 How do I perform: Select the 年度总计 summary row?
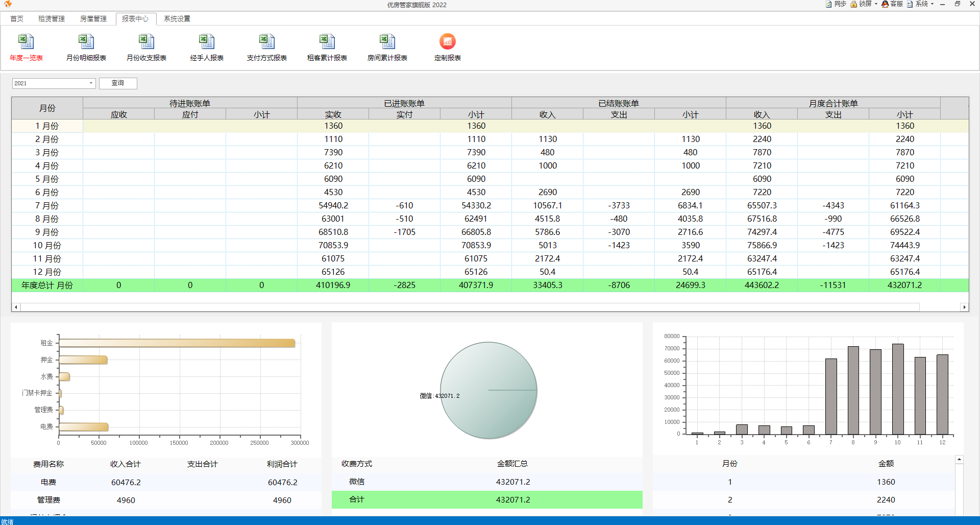click(47, 285)
